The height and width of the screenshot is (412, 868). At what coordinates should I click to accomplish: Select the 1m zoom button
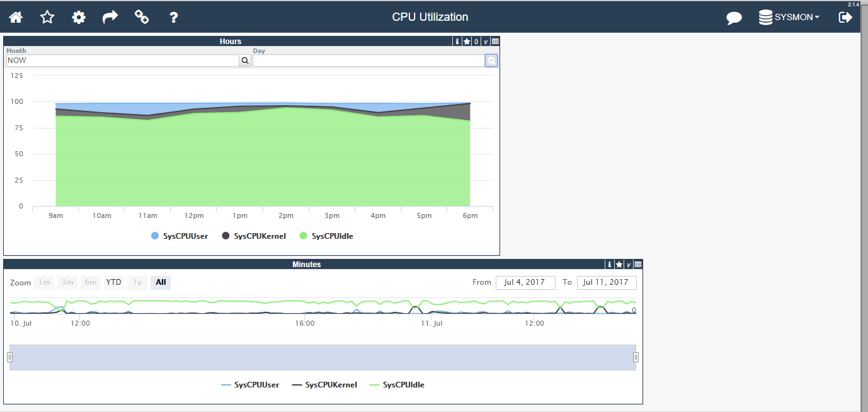tap(44, 282)
